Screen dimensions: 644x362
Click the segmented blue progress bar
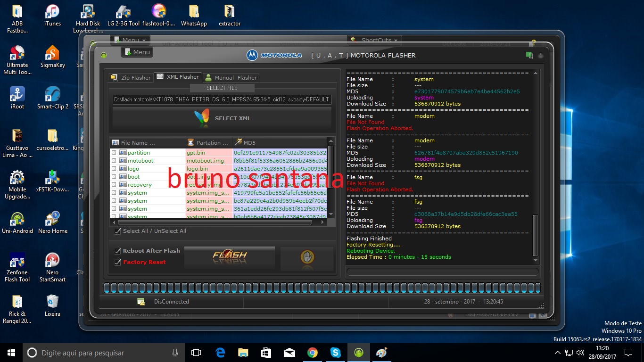[x=322, y=288]
